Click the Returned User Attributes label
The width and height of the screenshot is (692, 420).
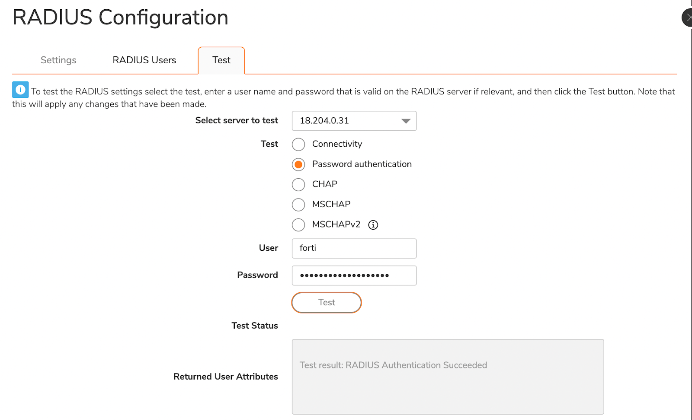[x=225, y=376]
